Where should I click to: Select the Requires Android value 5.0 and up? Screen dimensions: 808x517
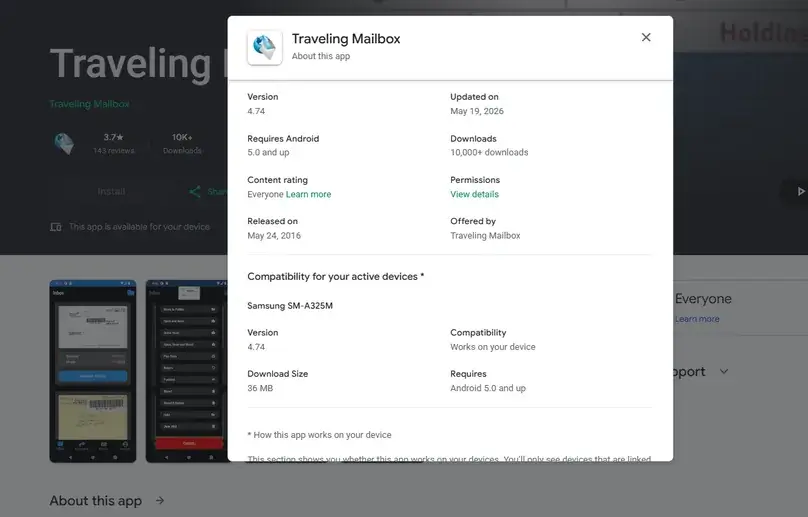[268, 152]
